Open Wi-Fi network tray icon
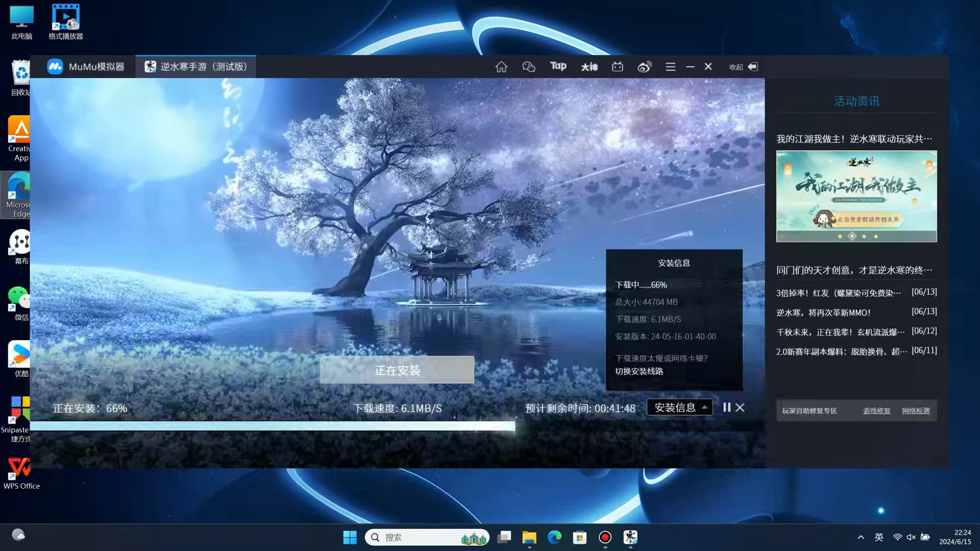Viewport: 980px width, 551px height. [897, 537]
